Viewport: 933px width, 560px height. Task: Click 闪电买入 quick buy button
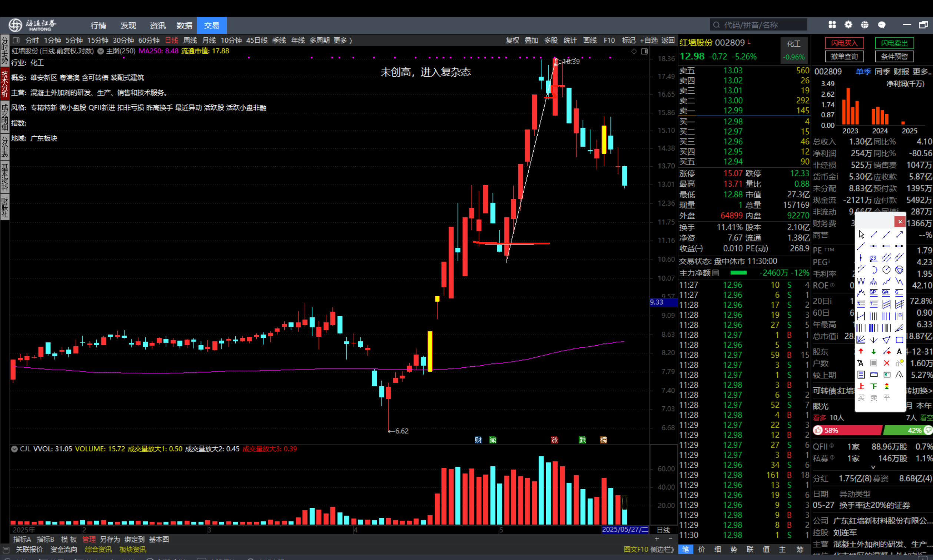(844, 43)
